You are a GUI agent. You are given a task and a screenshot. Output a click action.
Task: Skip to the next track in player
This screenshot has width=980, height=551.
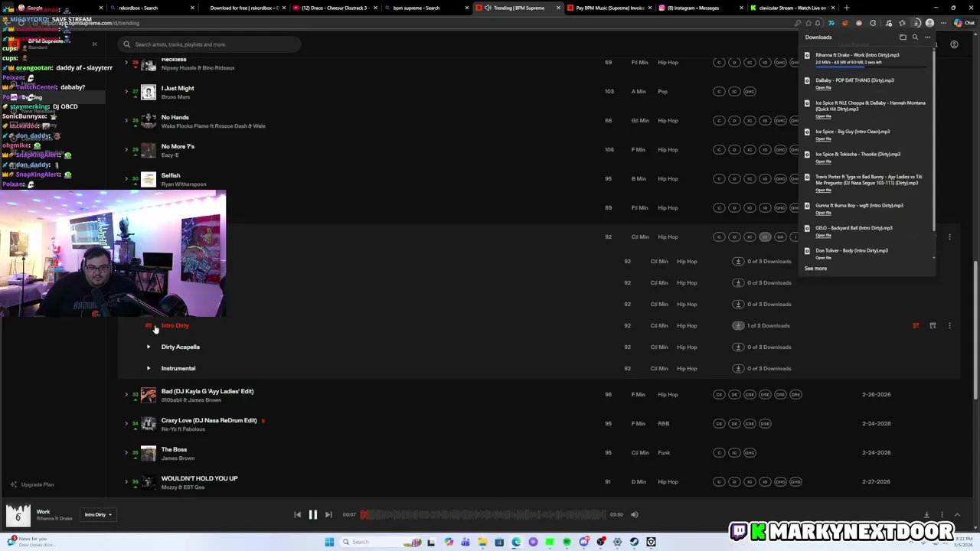[x=328, y=514]
